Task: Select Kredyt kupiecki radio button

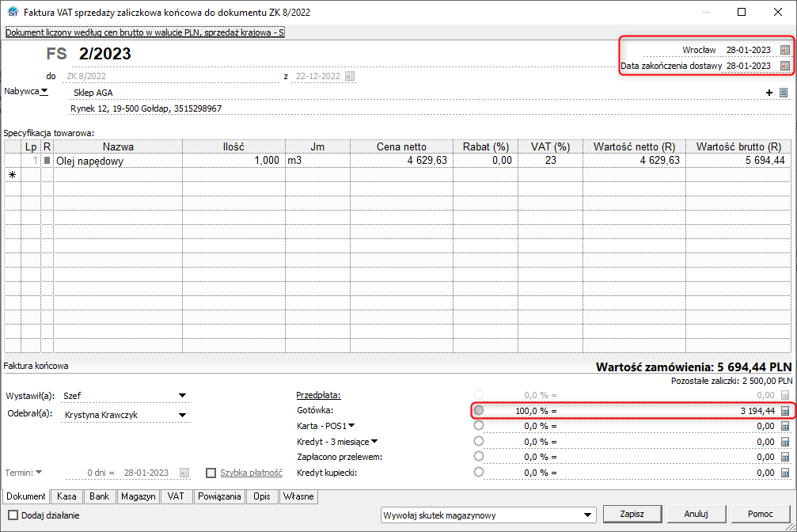Action: (x=478, y=472)
